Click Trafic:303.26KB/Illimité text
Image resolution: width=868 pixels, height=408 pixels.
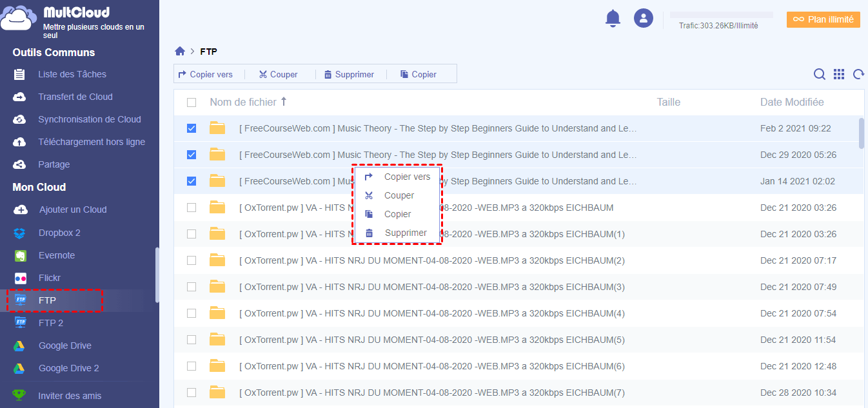(x=718, y=26)
